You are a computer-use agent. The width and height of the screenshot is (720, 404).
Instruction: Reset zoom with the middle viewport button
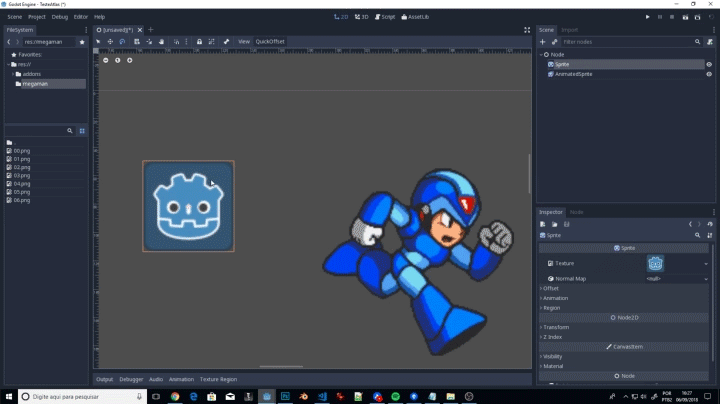click(x=118, y=60)
